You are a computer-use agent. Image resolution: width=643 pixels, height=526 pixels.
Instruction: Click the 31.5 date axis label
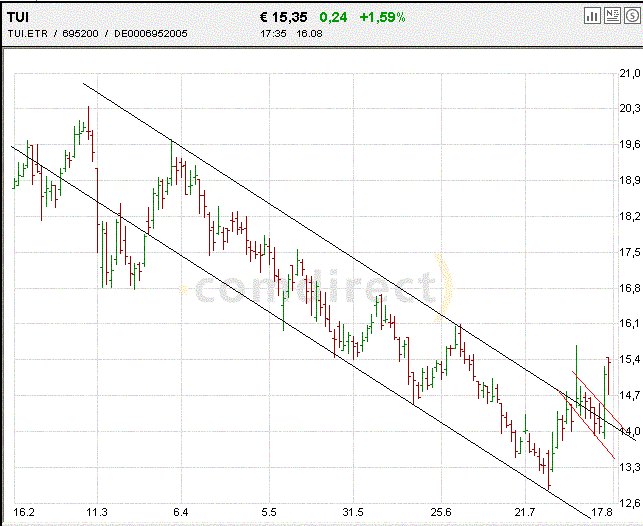point(353,512)
